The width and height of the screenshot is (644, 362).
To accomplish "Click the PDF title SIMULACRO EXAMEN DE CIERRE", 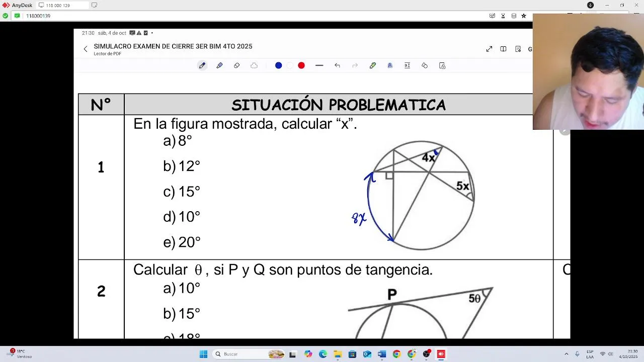I will click(x=173, y=46).
